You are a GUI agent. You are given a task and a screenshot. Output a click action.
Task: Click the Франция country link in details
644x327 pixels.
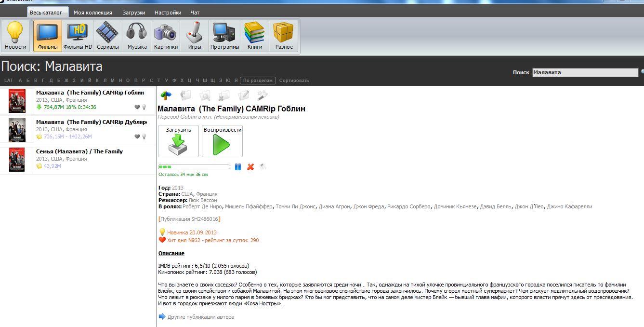pos(207,194)
